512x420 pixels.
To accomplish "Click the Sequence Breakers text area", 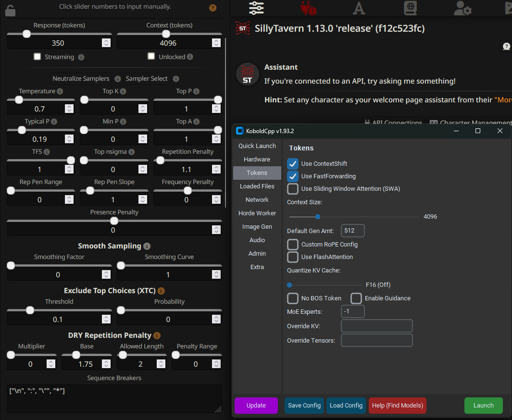I will pyautogui.click(x=114, y=399).
